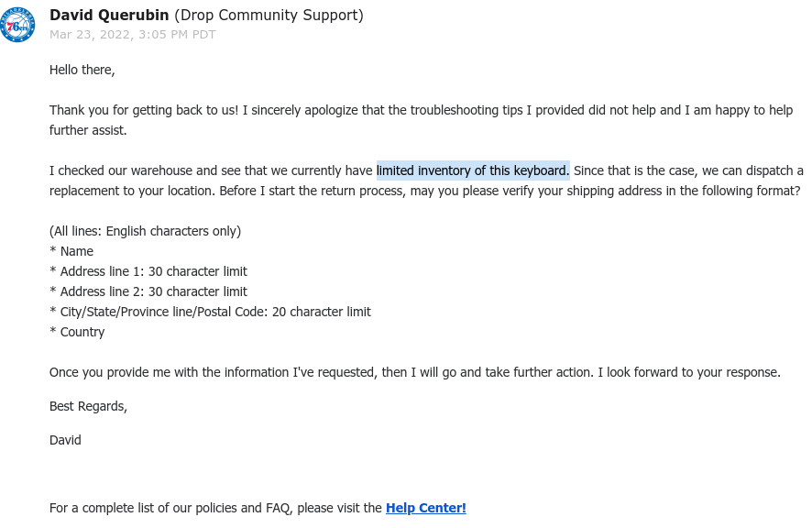Click the highlighted limited inventory text
812x528 pixels.
coord(473,170)
